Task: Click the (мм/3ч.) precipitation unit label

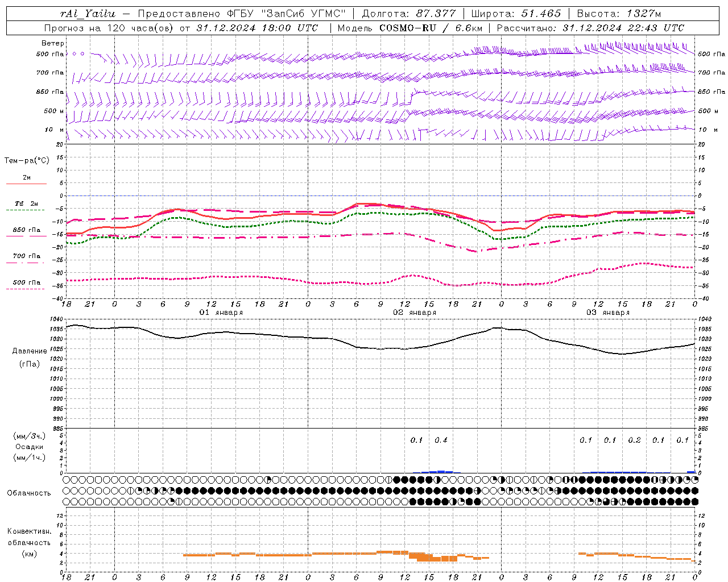Action: tap(30, 436)
